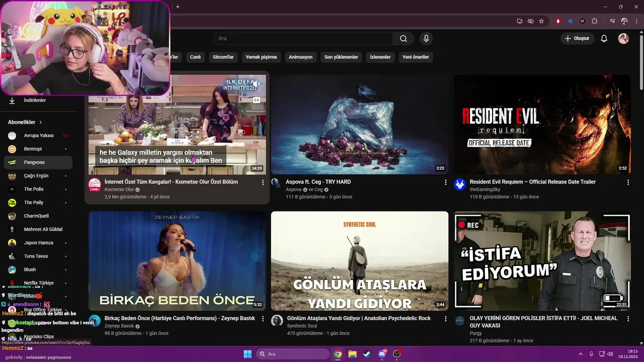Click the YouTube search magnifier button

pos(404,39)
